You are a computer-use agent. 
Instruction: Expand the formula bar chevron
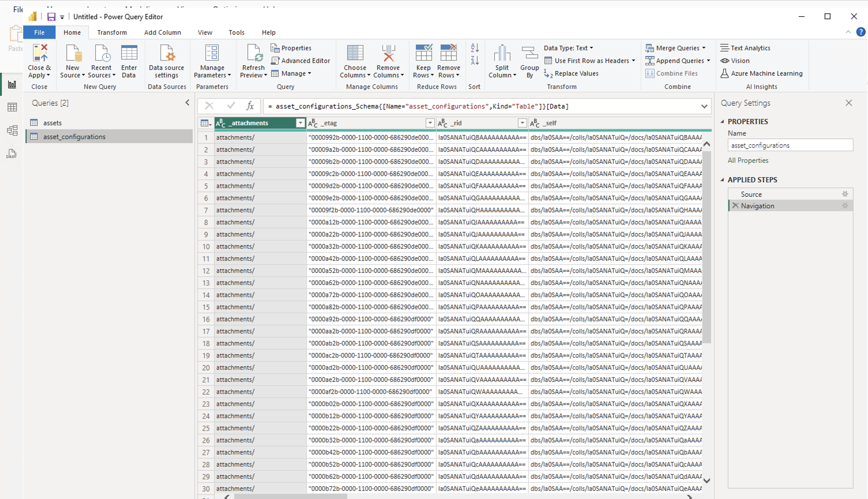click(704, 106)
